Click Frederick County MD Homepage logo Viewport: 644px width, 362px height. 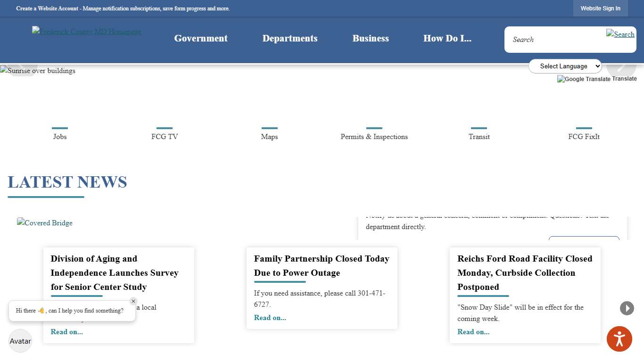tap(87, 32)
